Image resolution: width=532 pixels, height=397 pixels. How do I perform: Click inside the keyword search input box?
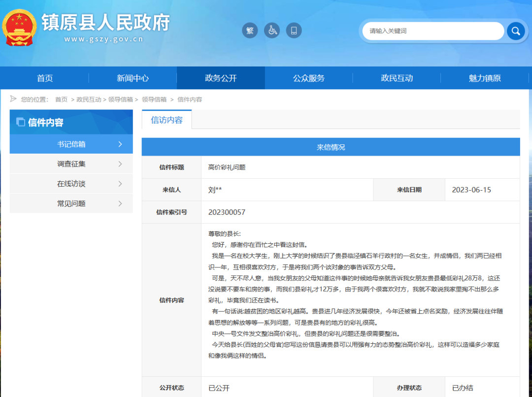429,31
